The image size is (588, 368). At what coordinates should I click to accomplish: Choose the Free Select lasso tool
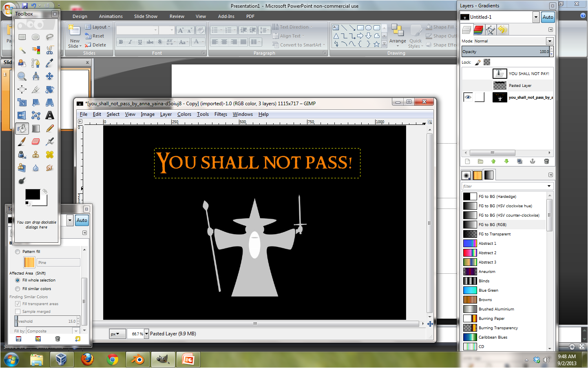pos(49,37)
